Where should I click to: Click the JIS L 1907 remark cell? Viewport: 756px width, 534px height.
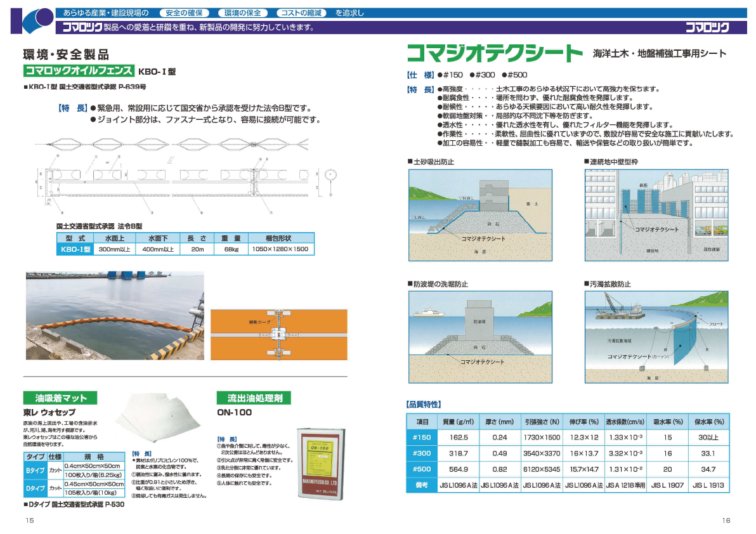click(667, 485)
